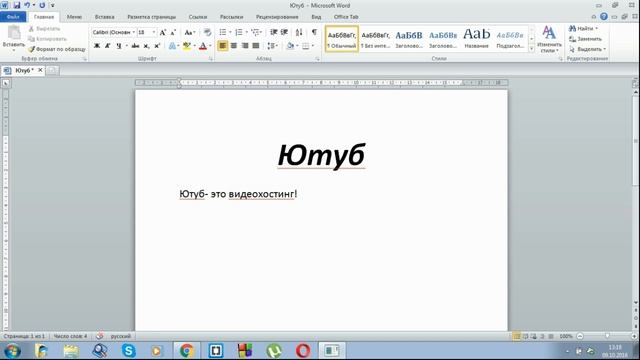The image size is (640, 360).
Task: Click the Undo arrow icon
Action: 27,5
